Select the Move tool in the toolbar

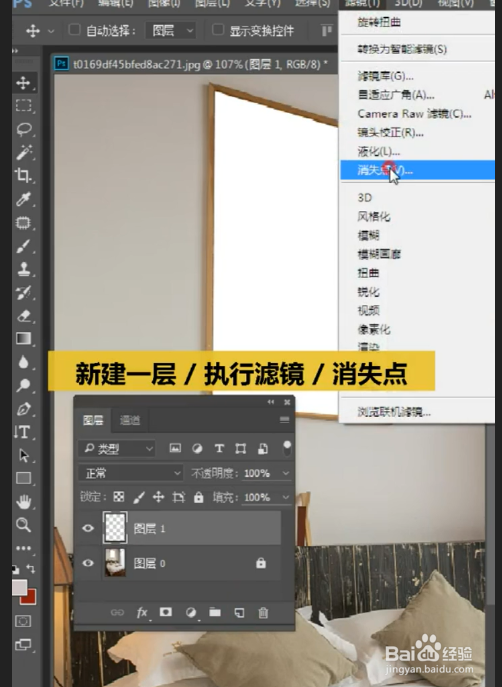point(23,83)
